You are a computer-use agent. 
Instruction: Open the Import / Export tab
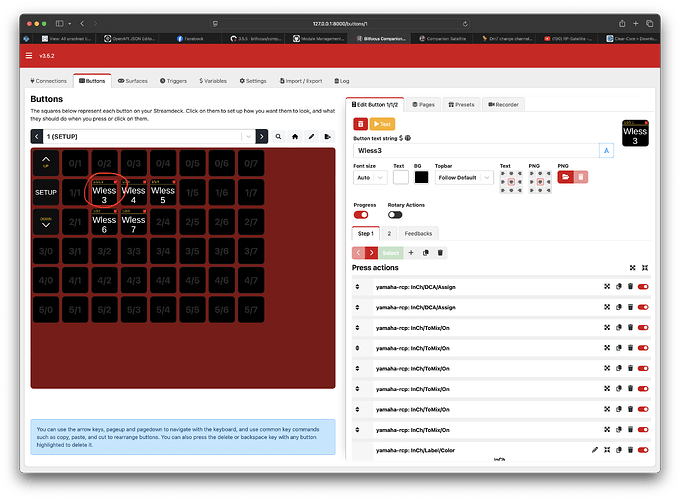click(x=301, y=81)
